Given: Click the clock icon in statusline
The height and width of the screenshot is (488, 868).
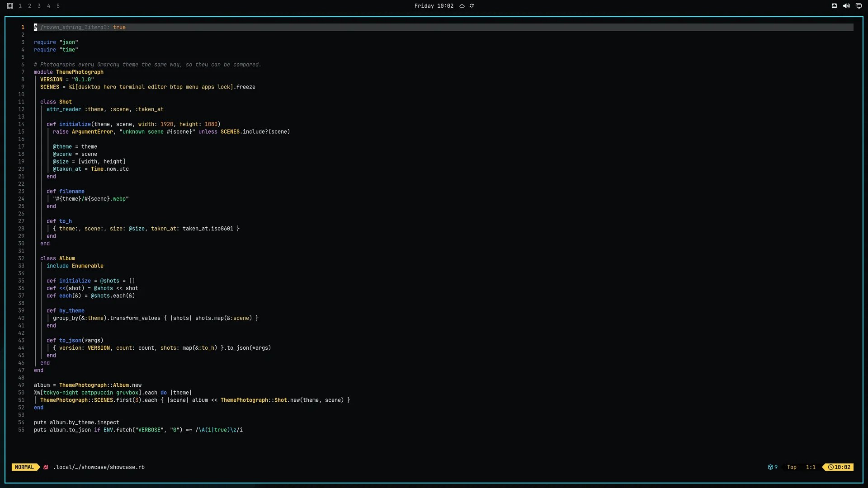Looking at the screenshot, I should point(830,467).
